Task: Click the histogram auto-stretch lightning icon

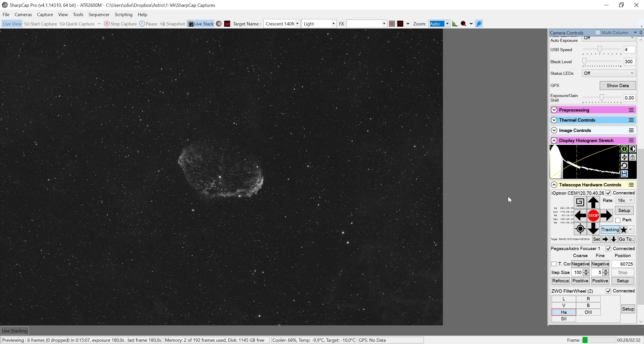Action: point(624,157)
